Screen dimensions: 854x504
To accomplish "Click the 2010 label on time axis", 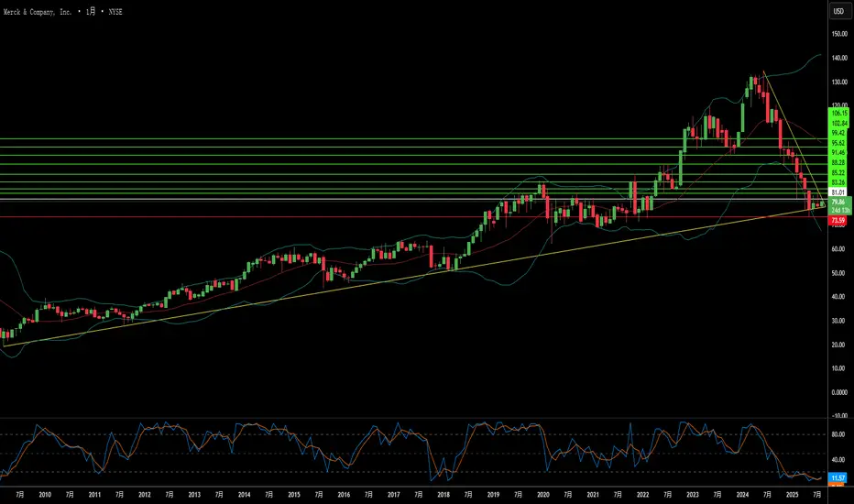I will (x=45, y=494).
